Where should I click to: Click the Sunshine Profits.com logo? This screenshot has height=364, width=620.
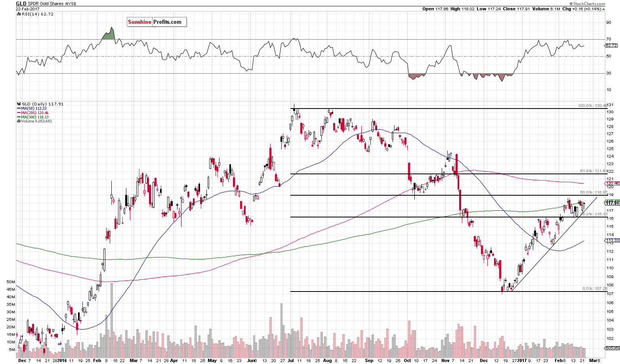pos(156,22)
